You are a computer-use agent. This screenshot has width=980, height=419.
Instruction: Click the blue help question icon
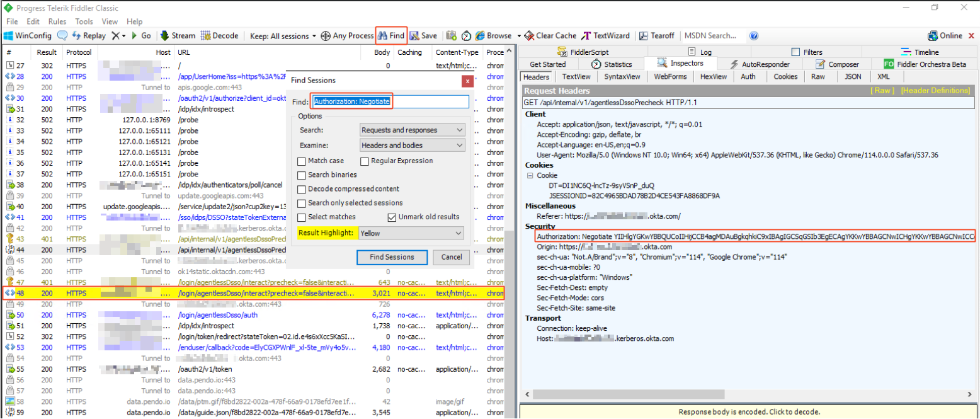tap(754, 36)
